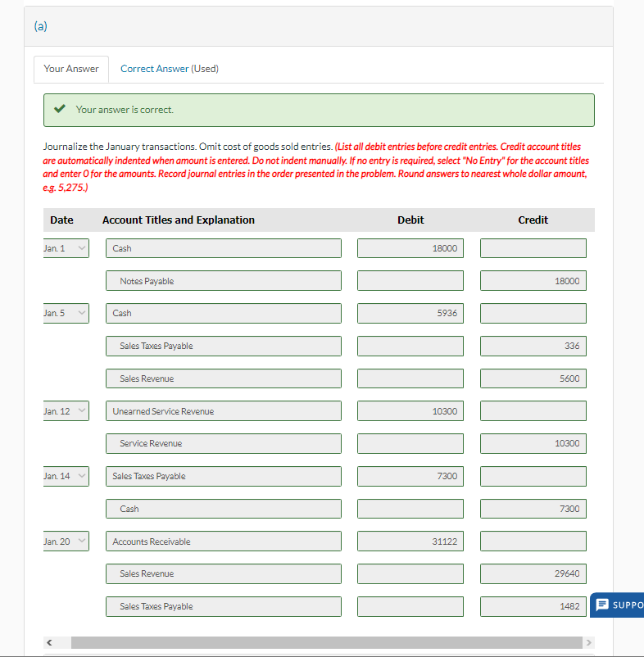Click the credit field showing 29640
This screenshot has width=644, height=657.
point(533,573)
